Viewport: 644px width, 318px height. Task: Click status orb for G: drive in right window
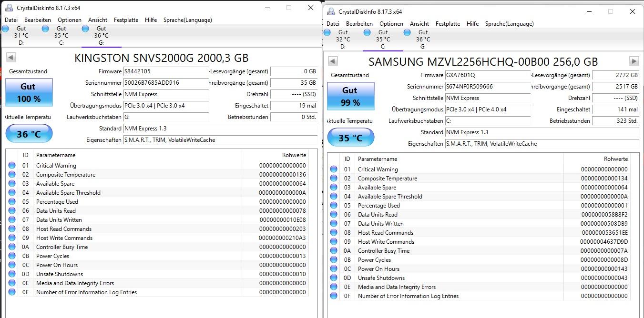407,32
